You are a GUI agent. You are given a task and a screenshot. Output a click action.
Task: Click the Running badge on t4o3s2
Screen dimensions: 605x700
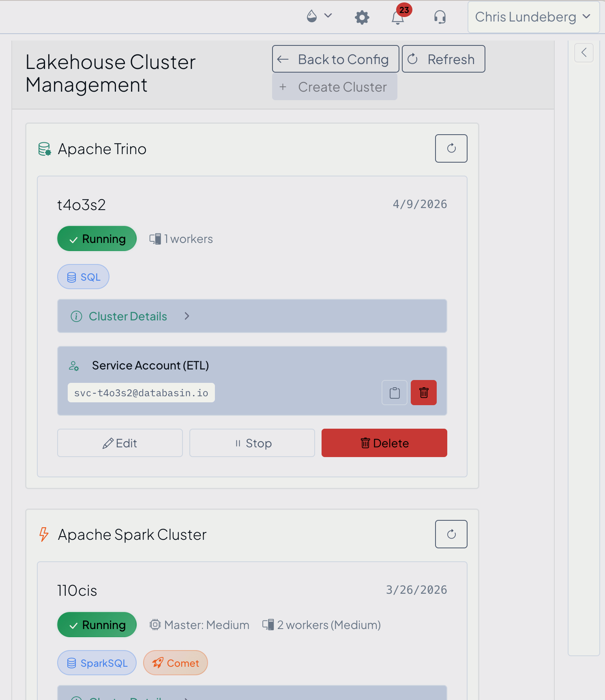[x=97, y=239]
